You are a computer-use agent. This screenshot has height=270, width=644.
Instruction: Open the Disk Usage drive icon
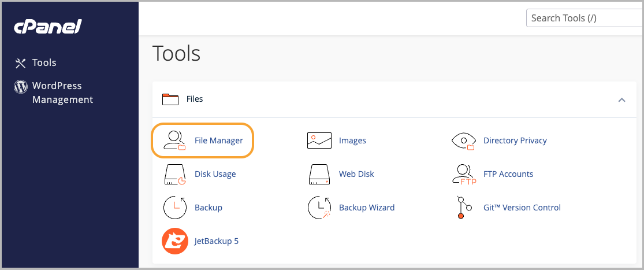point(174,174)
